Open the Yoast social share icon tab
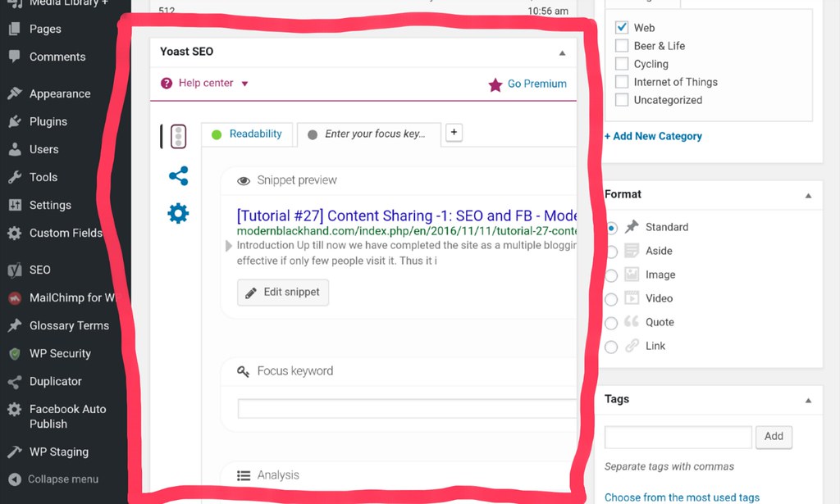Screen dimensions: 840x504 coord(178,176)
